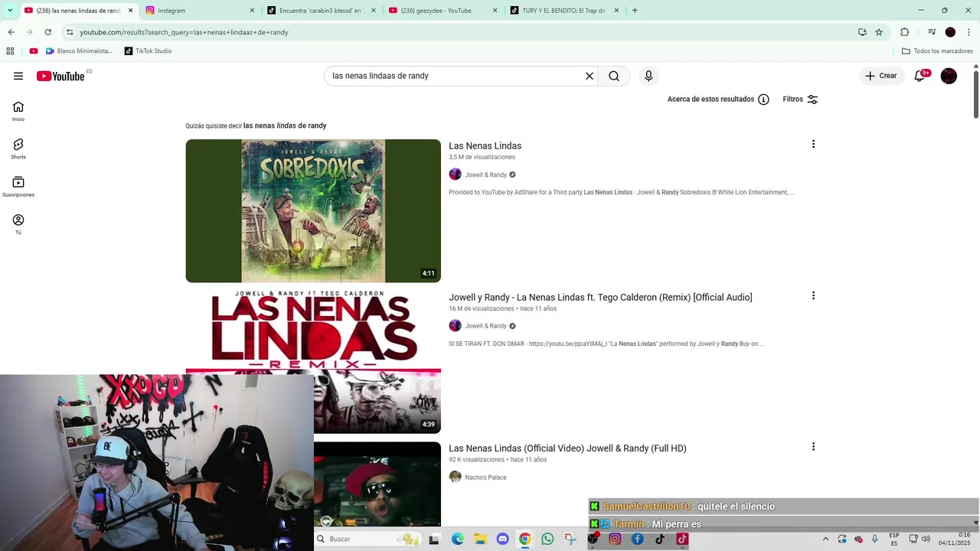This screenshot has width=980, height=551.
Task: Bookmark this page with the star icon
Action: pos(879,32)
